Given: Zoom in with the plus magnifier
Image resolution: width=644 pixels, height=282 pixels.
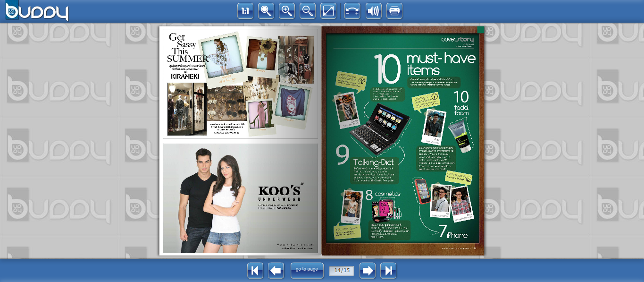Looking at the screenshot, I should (287, 11).
